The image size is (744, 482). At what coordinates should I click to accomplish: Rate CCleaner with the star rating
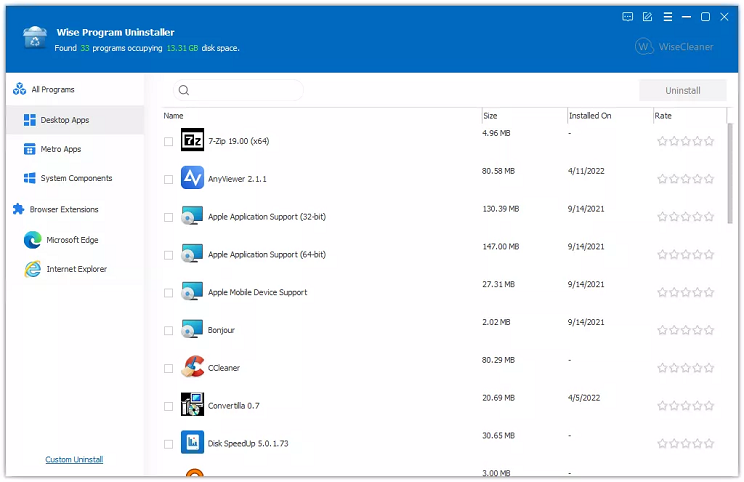pos(686,368)
